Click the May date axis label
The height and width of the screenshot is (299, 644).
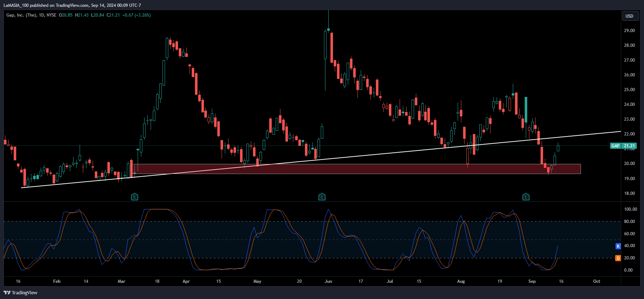click(257, 281)
